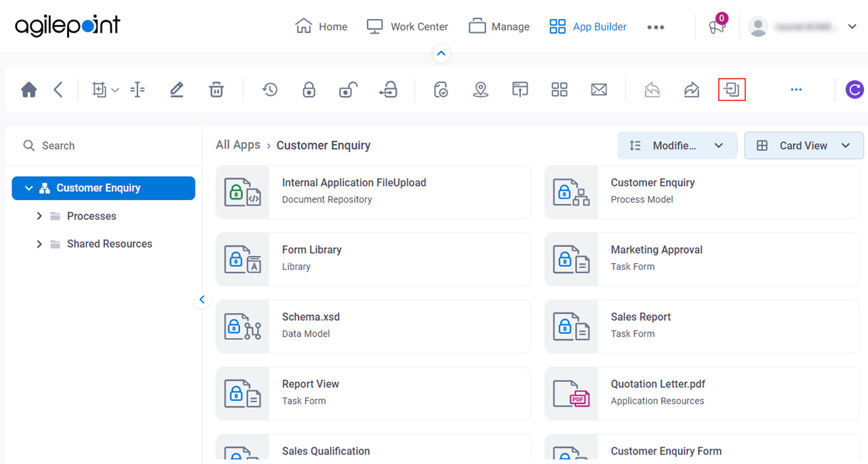The image size is (868, 464).
Task: Open dropdown arrow beside add item icon
Action: [115, 90]
